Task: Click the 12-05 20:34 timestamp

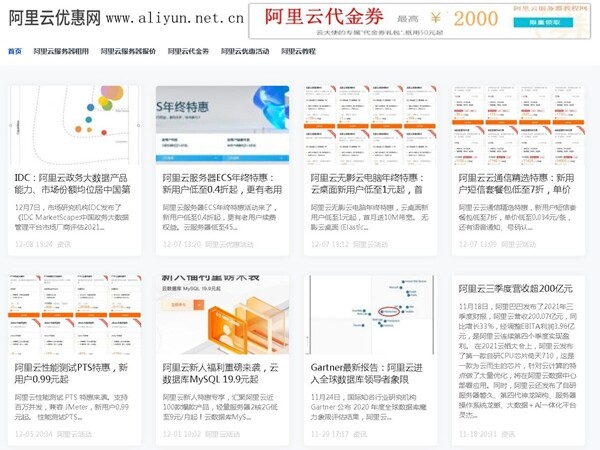Action: click(34, 434)
